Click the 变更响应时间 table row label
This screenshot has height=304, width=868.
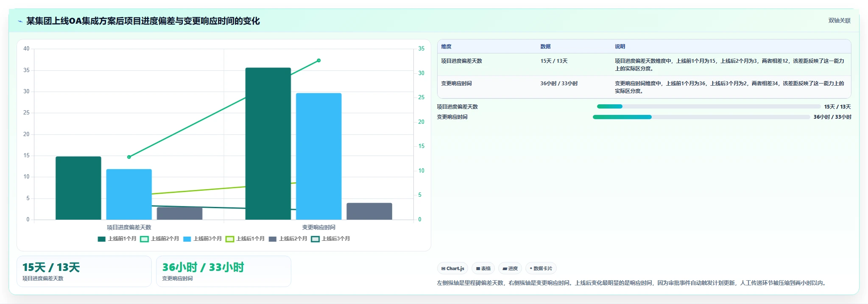pos(456,84)
